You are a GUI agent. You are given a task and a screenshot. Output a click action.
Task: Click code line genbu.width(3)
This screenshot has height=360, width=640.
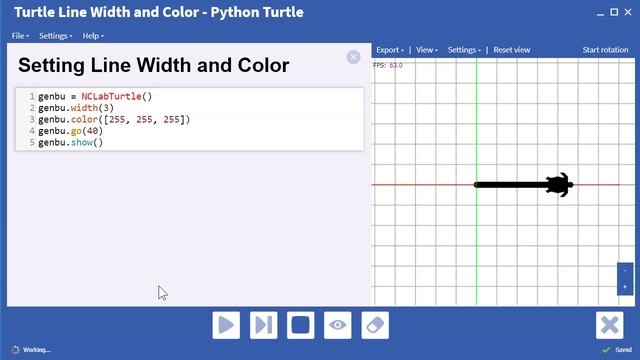[x=76, y=108]
